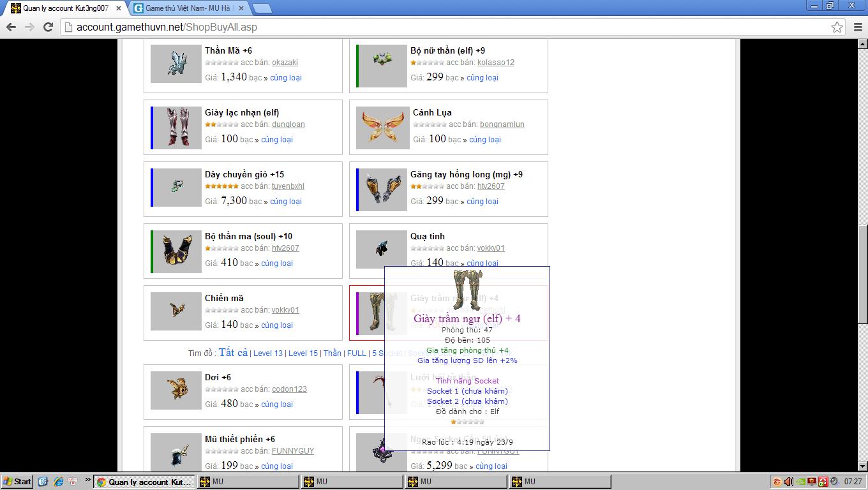Click the Cánh Lụa wings image
The height and width of the screenshot is (490, 868).
tap(383, 128)
